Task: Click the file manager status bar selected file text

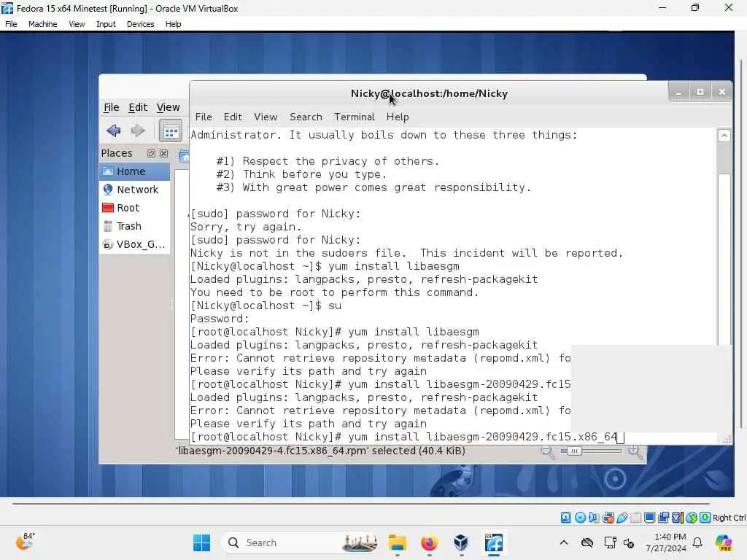Action: click(320, 451)
